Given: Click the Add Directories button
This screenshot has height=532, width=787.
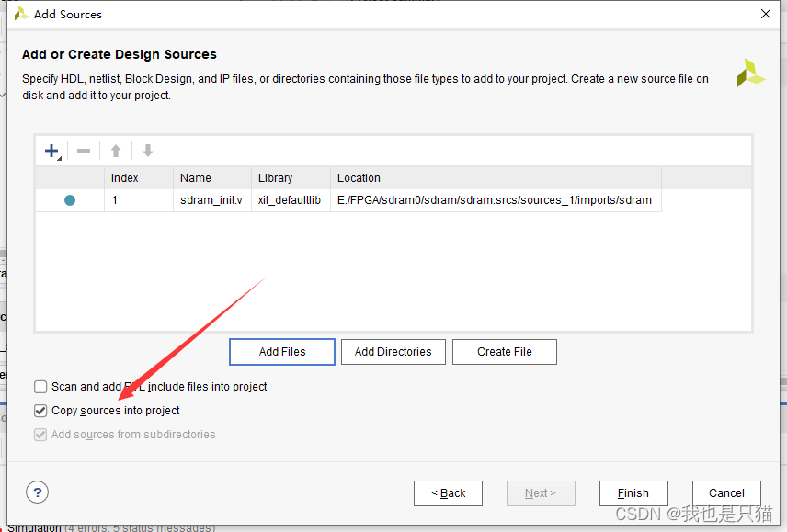Looking at the screenshot, I should [x=393, y=352].
